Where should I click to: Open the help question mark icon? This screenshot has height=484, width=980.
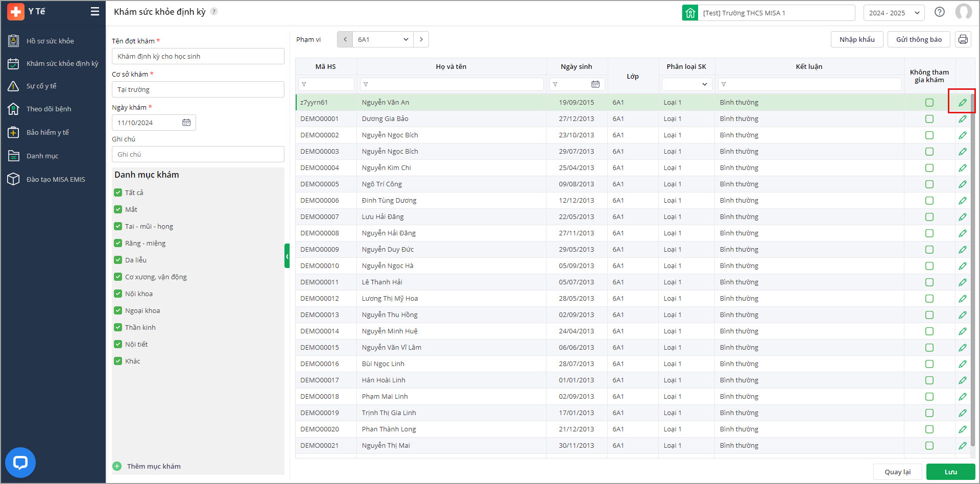click(x=939, y=12)
